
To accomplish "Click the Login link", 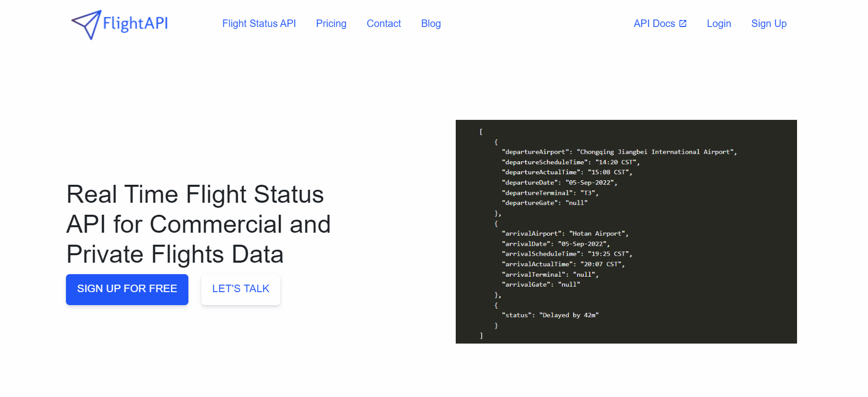I will 719,23.
